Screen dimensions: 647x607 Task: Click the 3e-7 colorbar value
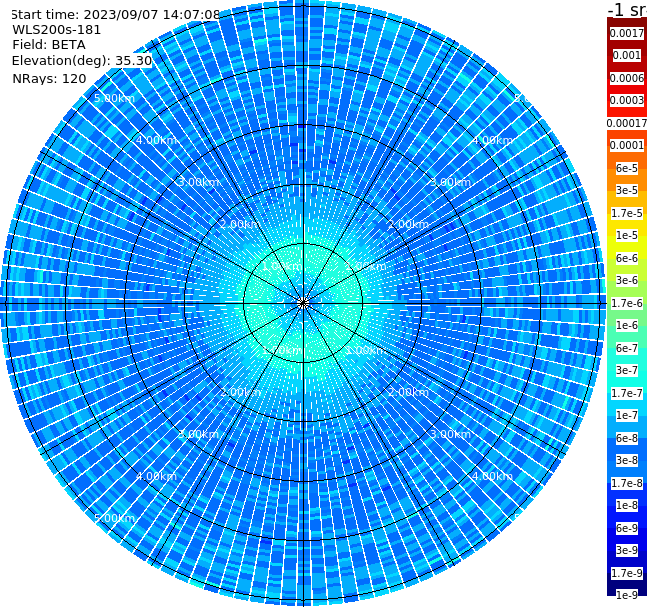click(x=627, y=370)
